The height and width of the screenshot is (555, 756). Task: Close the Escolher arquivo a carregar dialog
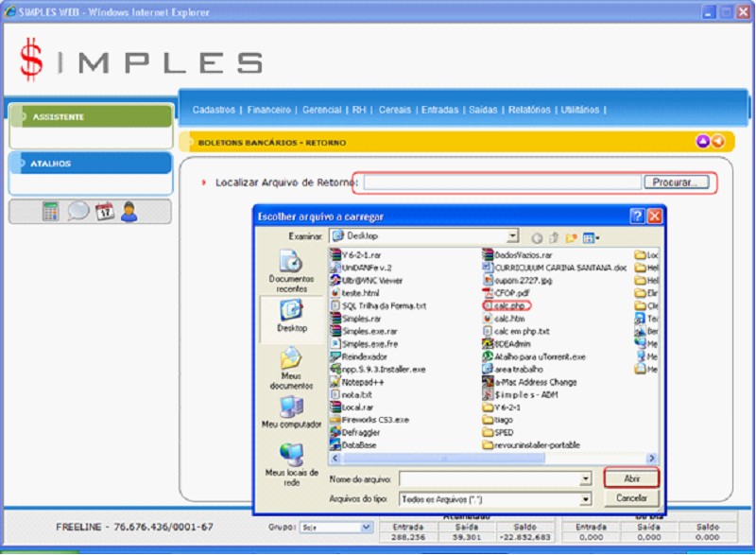coord(654,216)
